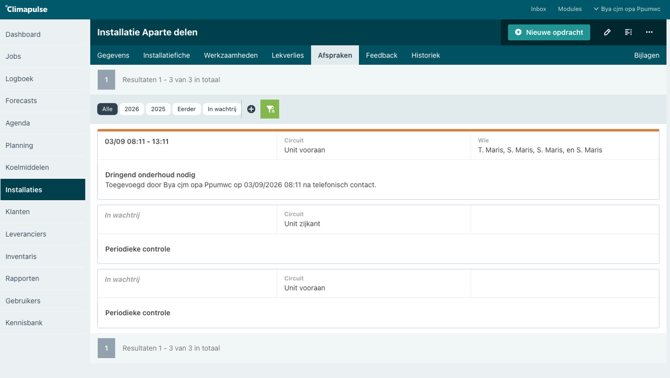Expand the Bya cjm opa Ppumwc user menu
Screen dimensions: 670x378
(627, 9)
